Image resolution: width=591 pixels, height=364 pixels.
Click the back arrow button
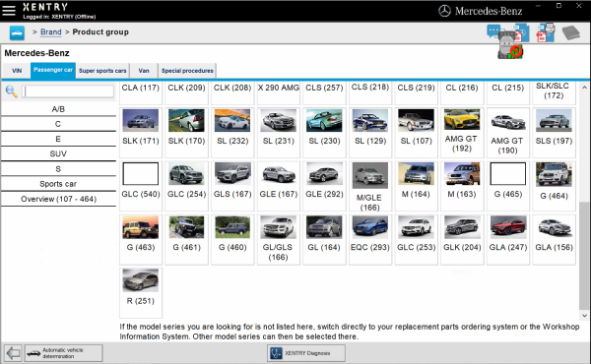[x=13, y=353]
